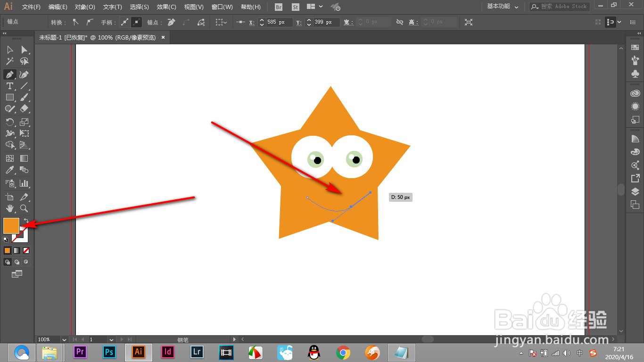Open the 编辑(E) menu
This screenshot has height=362, width=644.
click(x=58, y=7)
